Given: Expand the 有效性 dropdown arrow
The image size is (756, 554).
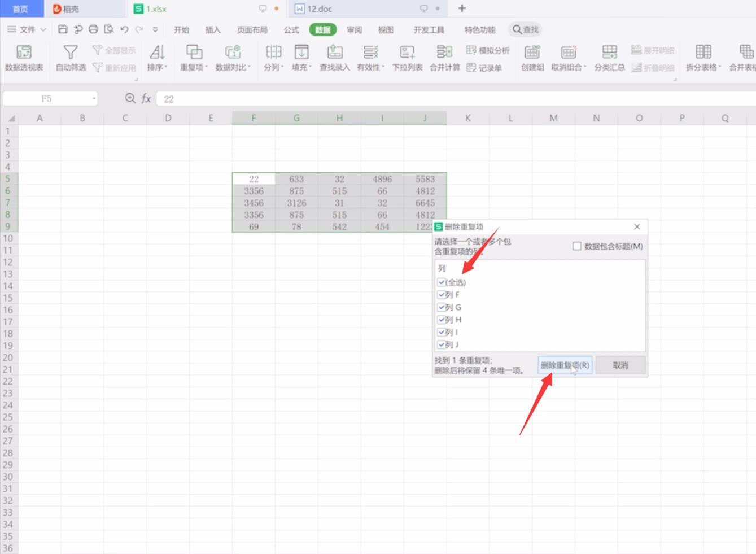Looking at the screenshot, I should pyautogui.click(x=383, y=67).
